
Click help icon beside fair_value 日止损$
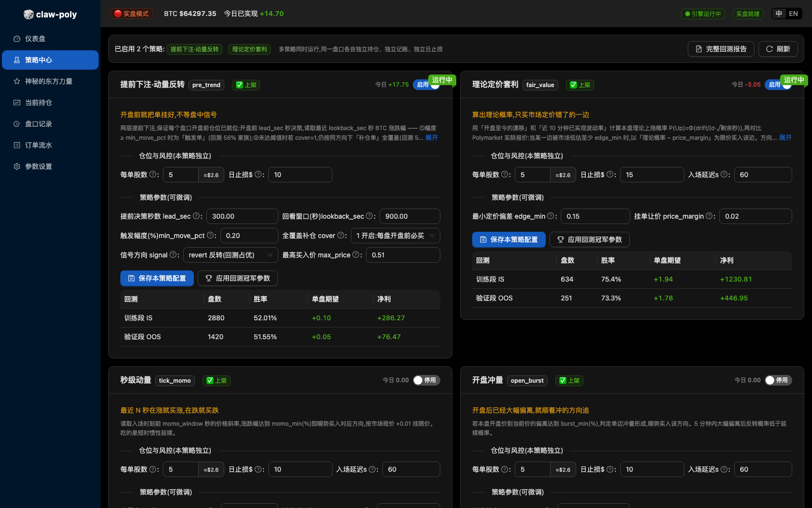(610, 175)
